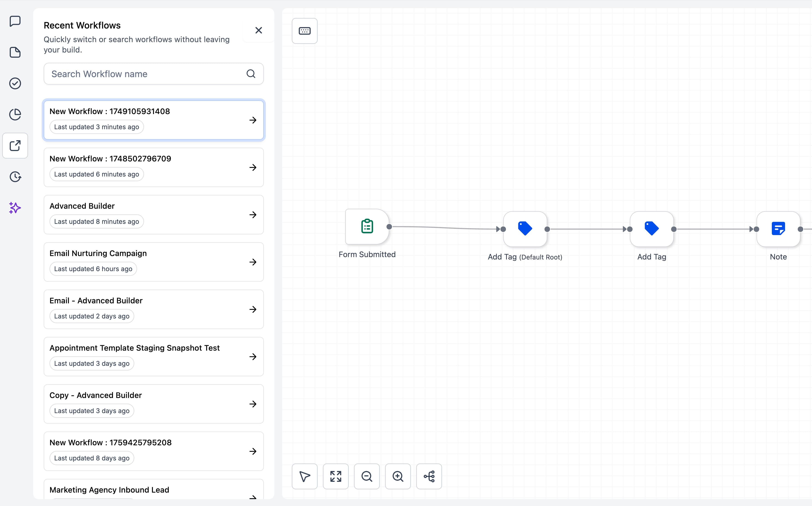The width and height of the screenshot is (812, 506).
Task: Open keyboard shortcuts button on canvas
Action: pos(304,31)
